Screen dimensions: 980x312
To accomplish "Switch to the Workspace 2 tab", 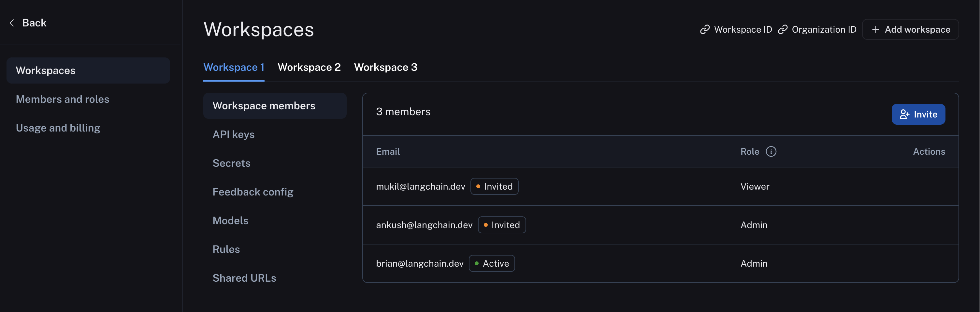I will tap(309, 67).
